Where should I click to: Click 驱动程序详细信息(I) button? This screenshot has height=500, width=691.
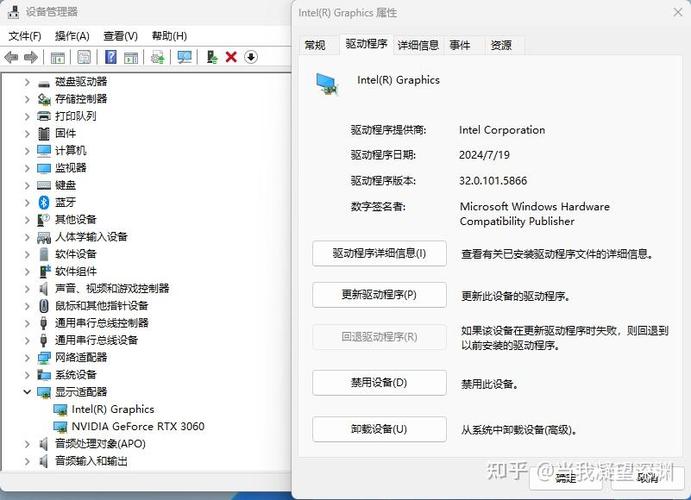coord(379,253)
